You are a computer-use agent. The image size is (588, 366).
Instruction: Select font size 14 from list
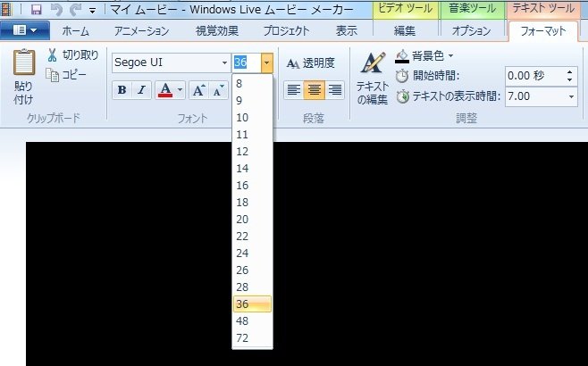pyautogui.click(x=252, y=169)
